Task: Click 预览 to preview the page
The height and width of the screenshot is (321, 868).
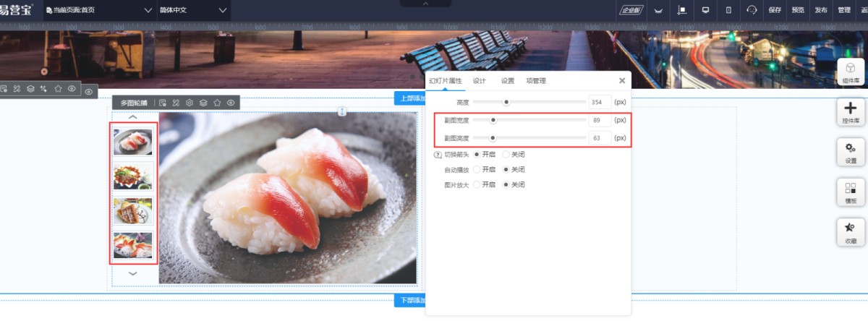Action: pos(798,10)
